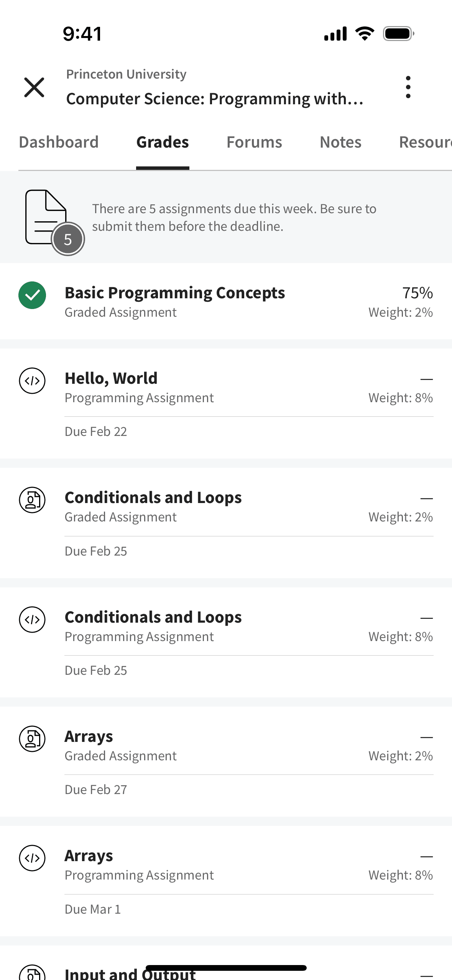452x980 pixels.
Task: Open the Hello, World assignment title
Action: click(x=111, y=378)
